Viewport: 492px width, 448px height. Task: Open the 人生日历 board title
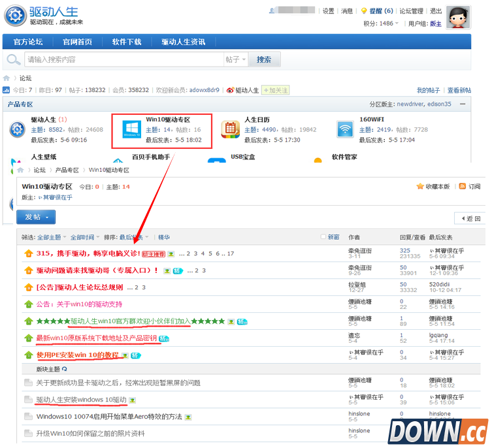[257, 120]
